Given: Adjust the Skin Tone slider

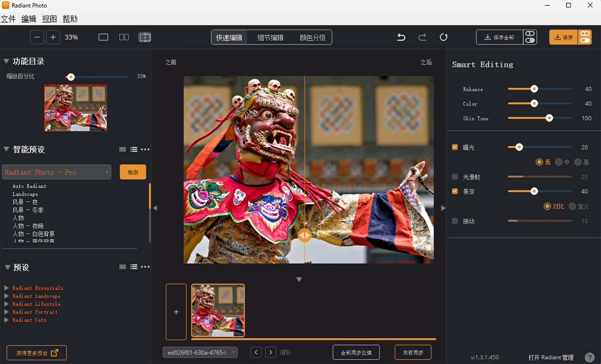Looking at the screenshot, I should pos(549,118).
